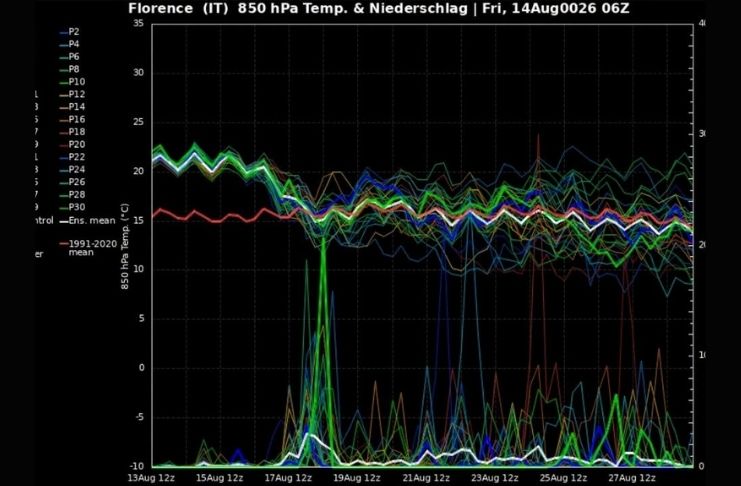Click the -5 tick on temperature axis
The height and width of the screenshot is (486, 741).
pyautogui.click(x=139, y=417)
